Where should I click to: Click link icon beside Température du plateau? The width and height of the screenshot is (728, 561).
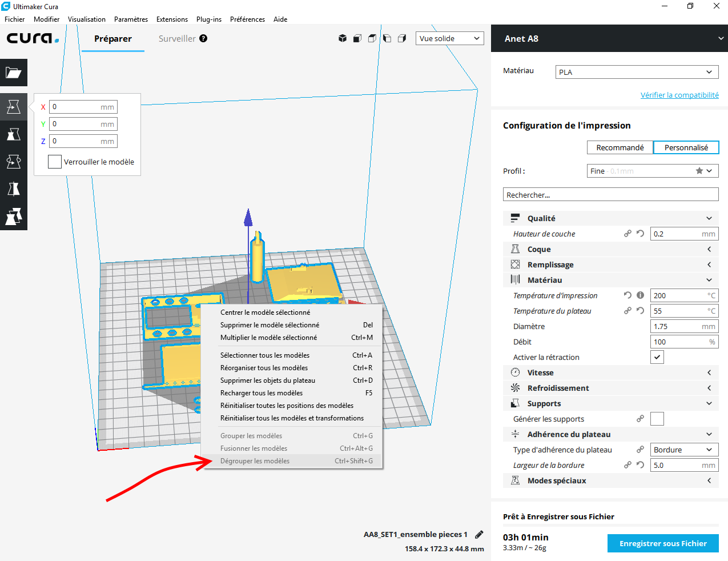click(x=628, y=311)
